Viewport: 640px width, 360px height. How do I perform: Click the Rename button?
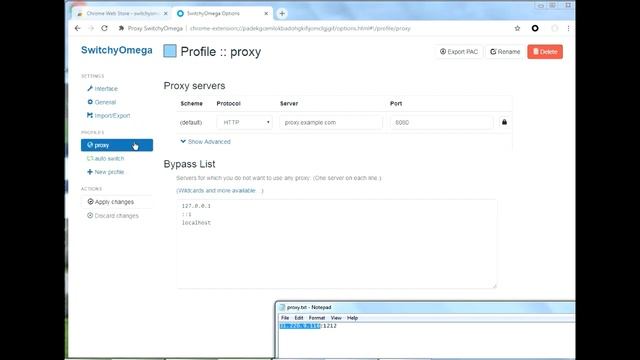click(505, 52)
